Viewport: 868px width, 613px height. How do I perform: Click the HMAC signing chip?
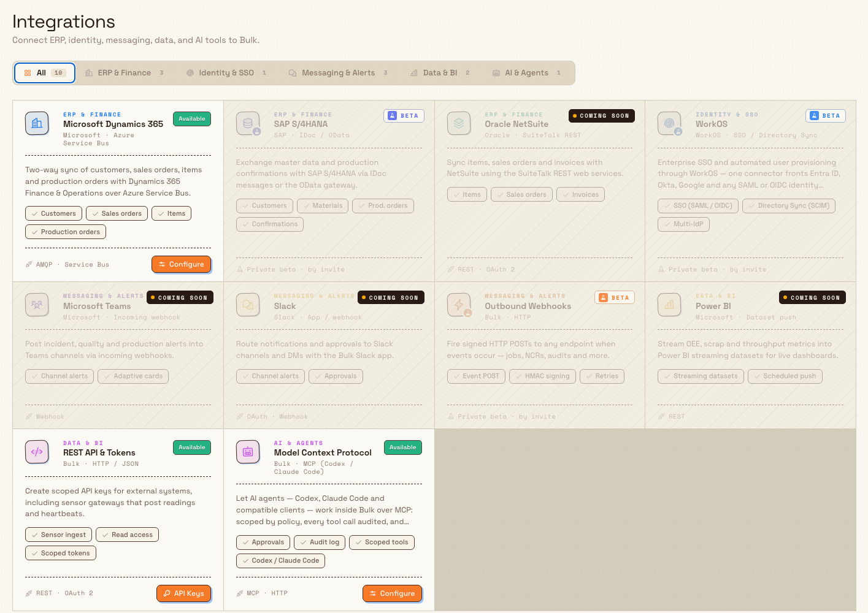[542, 376]
